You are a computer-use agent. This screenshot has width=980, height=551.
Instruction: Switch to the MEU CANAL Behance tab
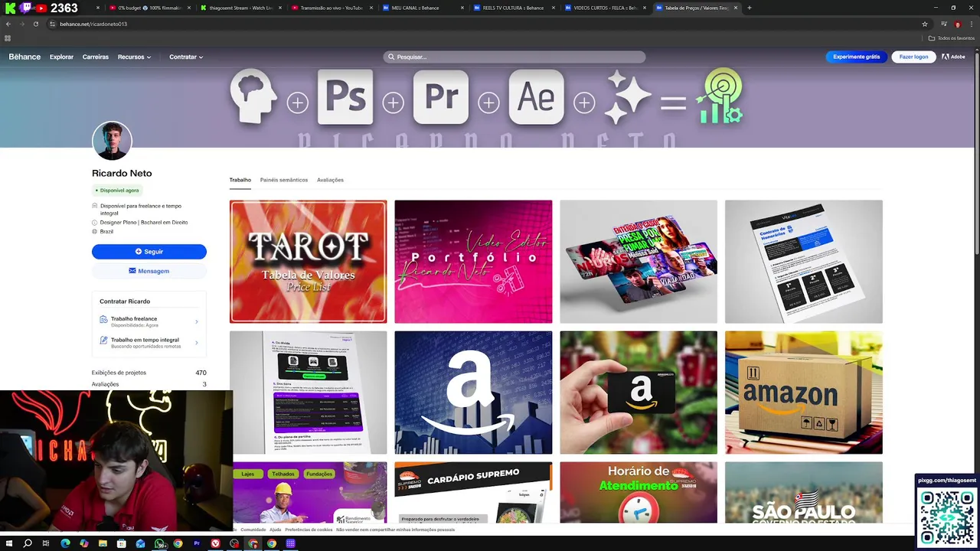coord(423,8)
